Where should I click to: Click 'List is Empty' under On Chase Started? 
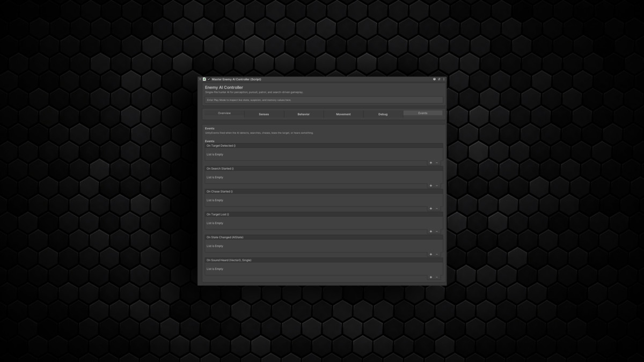pos(215,201)
